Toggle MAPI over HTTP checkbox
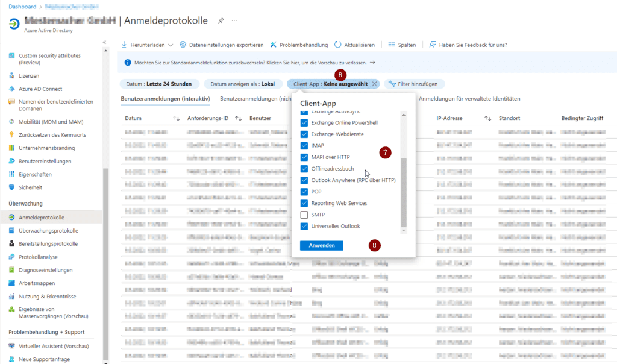Screen dimensions: 617x364 pos(304,157)
